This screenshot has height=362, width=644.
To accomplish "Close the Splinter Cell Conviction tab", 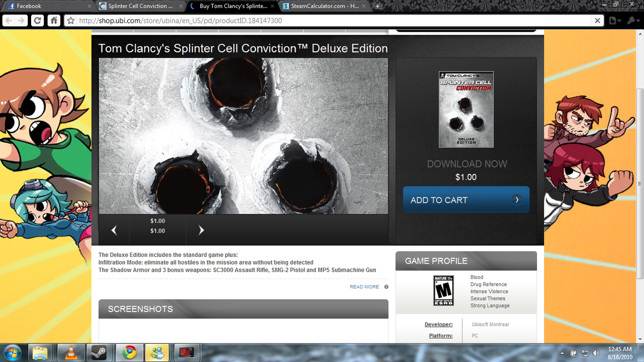I will (x=181, y=6).
